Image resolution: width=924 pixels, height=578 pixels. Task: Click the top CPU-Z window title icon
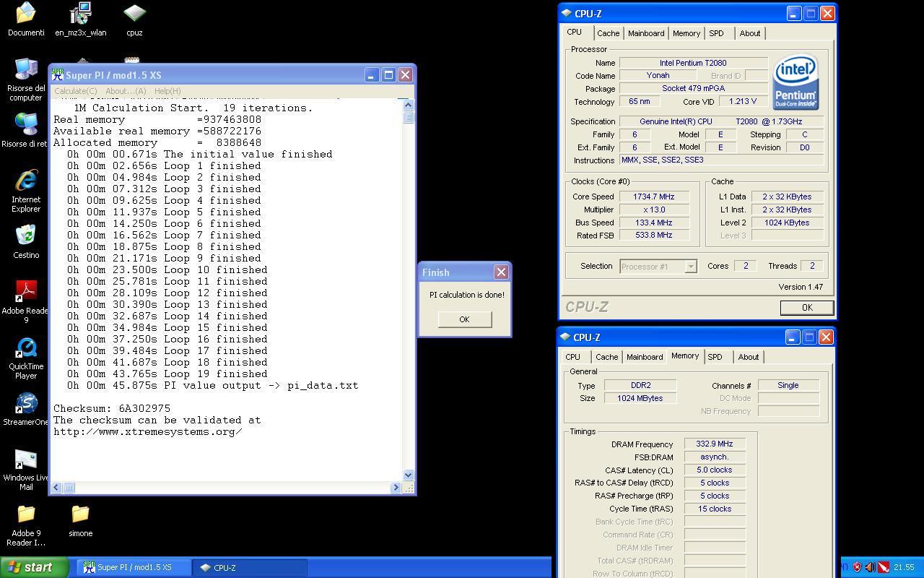coord(566,13)
